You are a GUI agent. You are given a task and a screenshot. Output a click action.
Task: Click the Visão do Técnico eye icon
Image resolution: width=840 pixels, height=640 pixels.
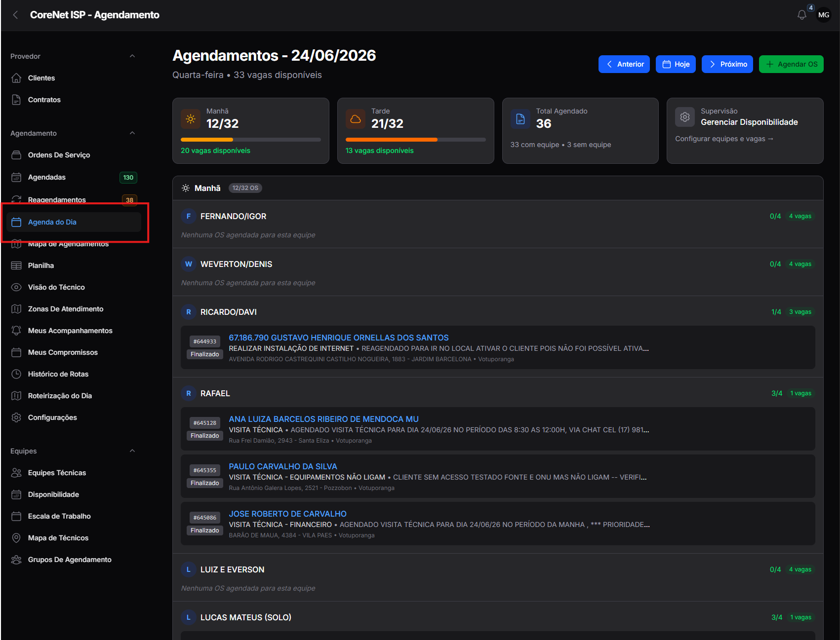16,287
